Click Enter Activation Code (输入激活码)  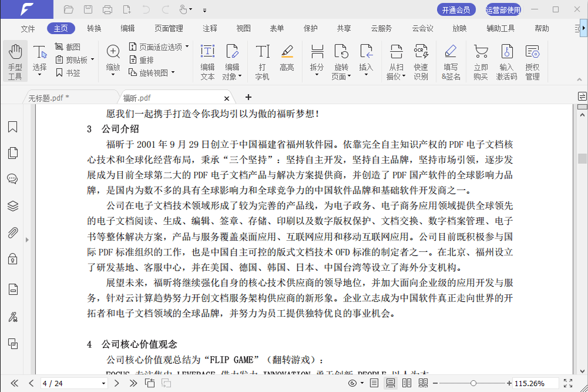pyautogui.click(x=507, y=62)
